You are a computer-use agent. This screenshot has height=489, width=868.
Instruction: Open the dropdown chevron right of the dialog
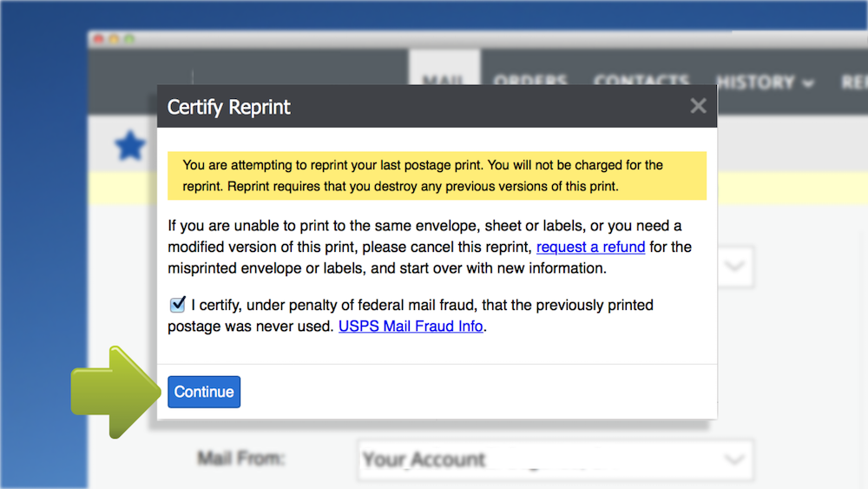pyautogui.click(x=735, y=267)
